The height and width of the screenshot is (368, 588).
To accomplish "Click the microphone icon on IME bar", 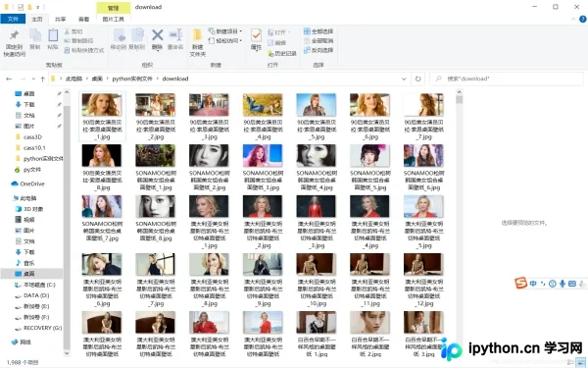I will coord(563,284).
